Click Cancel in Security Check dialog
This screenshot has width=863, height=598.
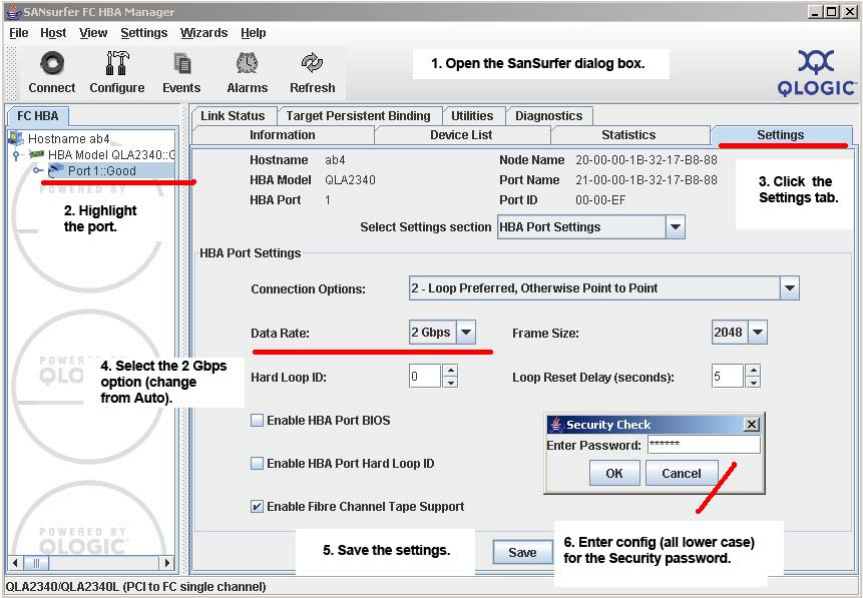[x=681, y=473]
